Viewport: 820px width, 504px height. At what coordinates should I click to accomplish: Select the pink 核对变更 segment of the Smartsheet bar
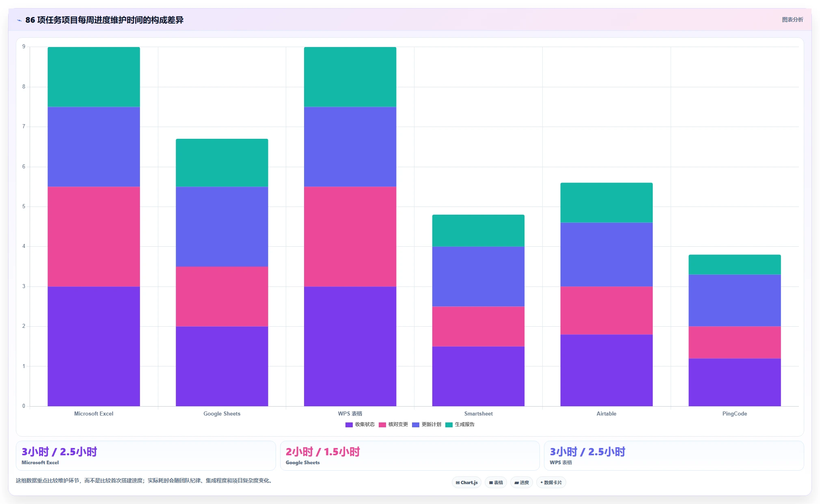[478, 326]
